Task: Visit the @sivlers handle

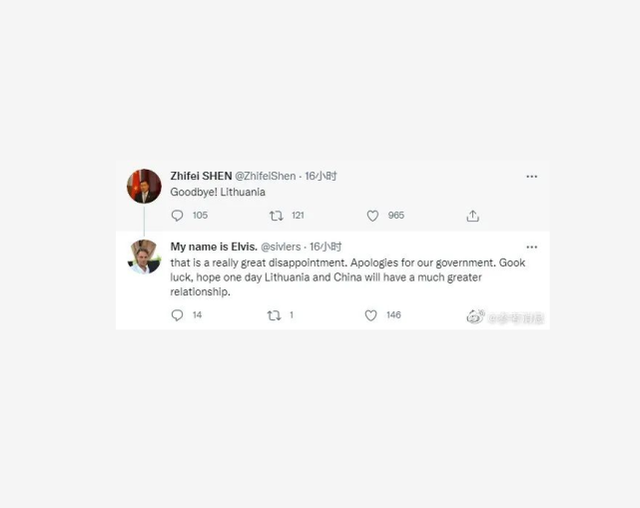Action: click(280, 247)
